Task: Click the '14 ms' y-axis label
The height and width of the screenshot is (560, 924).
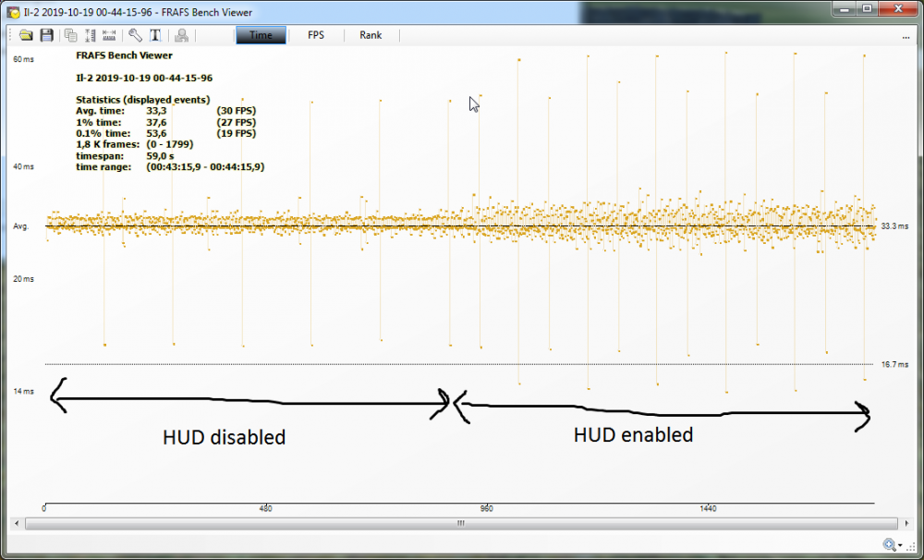Action: (24, 392)
